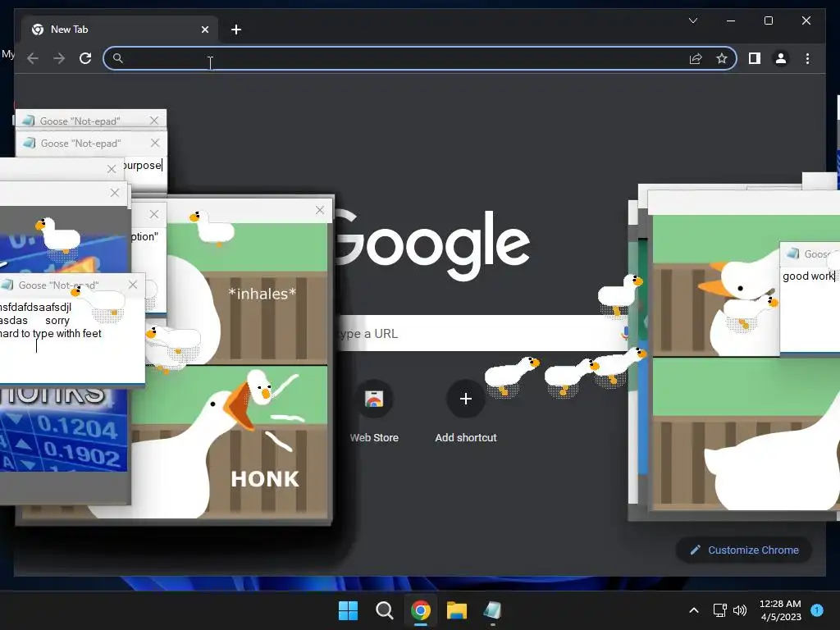This screenshot has width=840, height=630.
Task: Select the New Tab tab
Action: [x=120, y=30]
